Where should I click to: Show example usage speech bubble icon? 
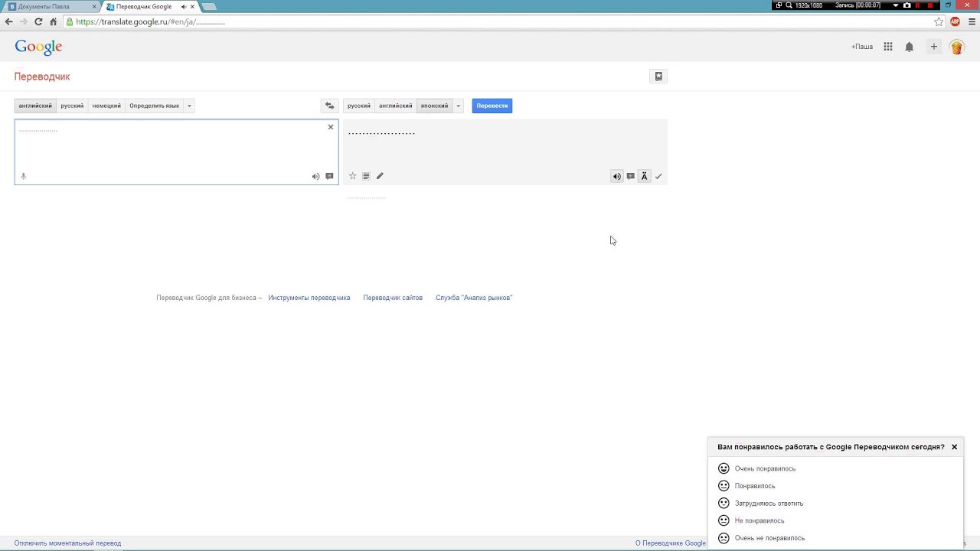click(x=630, y=176)
